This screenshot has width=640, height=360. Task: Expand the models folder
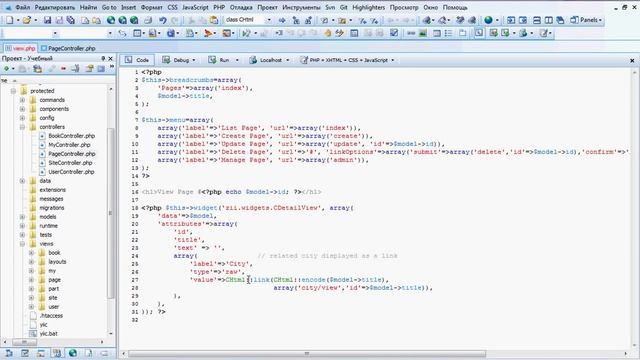click(22, 217)
